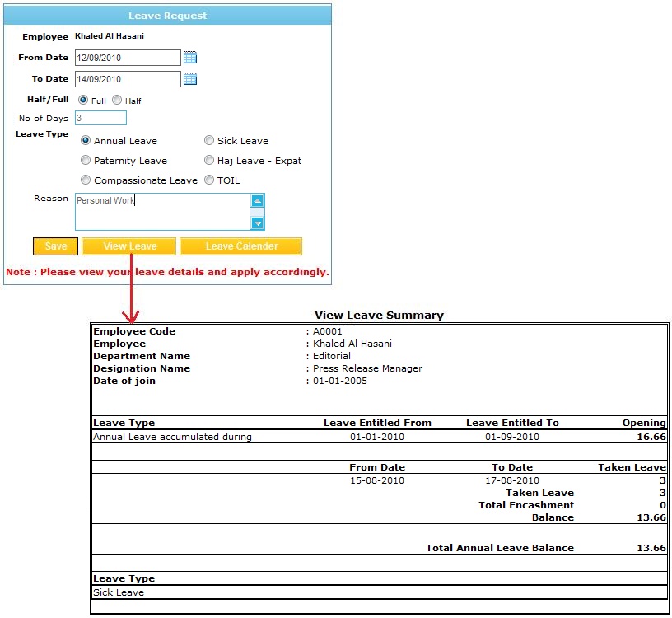Select the Half day radio button

coord(117,100)
